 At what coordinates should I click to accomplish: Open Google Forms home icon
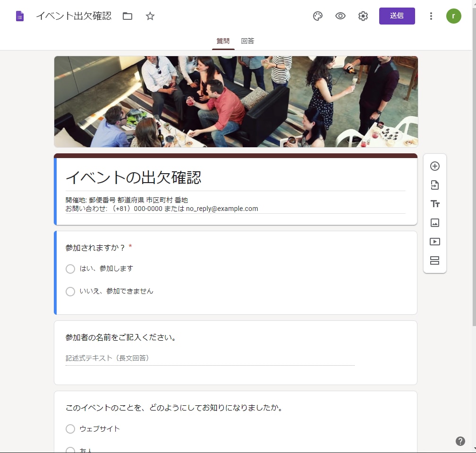click(20, 16)
